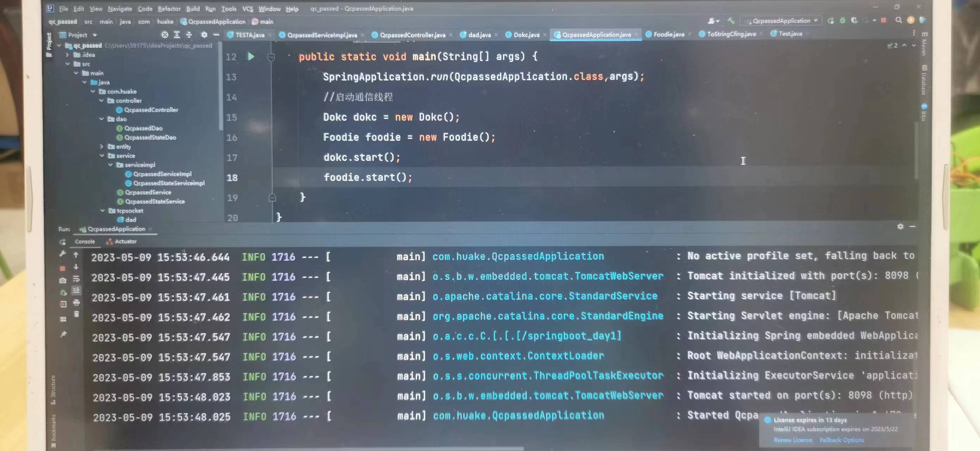The width and height of the screenshot is (980, 451).
Task: Click the editor vertical scrollbar
Action: click(x=916, y=150)
